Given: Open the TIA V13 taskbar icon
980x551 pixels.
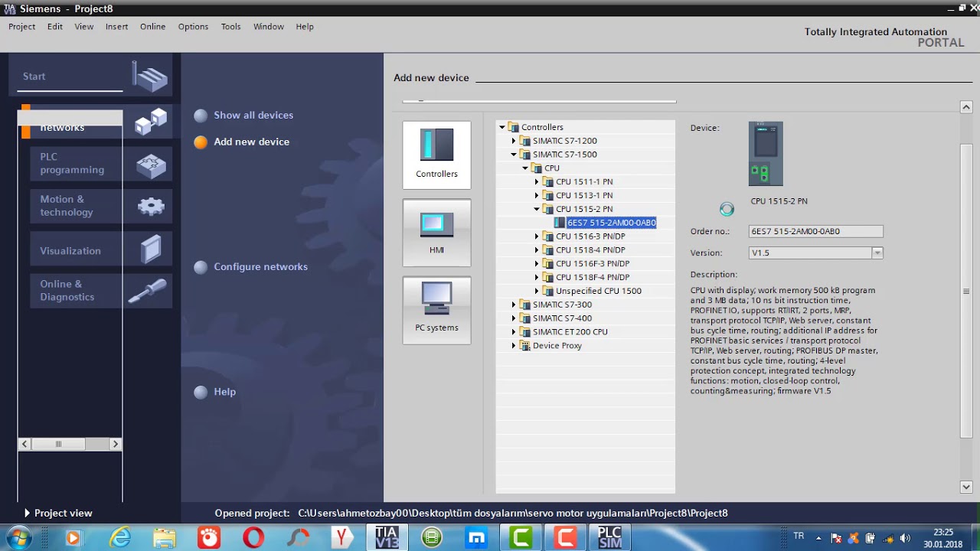Looking at the screenshot, I should click(387, 537).
